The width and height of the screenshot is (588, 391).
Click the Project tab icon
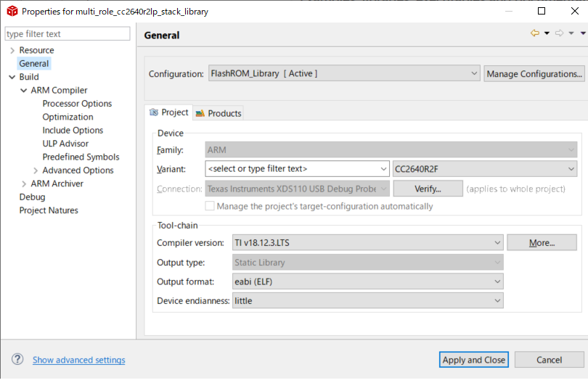(154, 112)
